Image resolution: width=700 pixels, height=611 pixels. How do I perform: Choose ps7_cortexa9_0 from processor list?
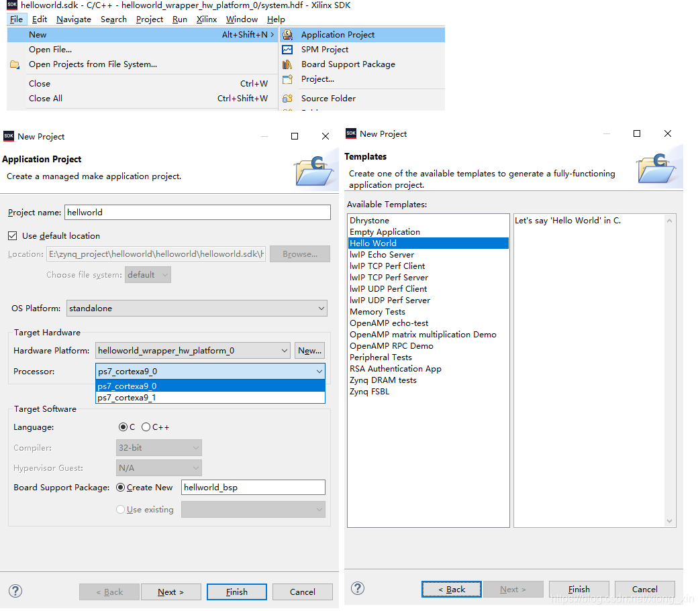(x=210, y=386)
